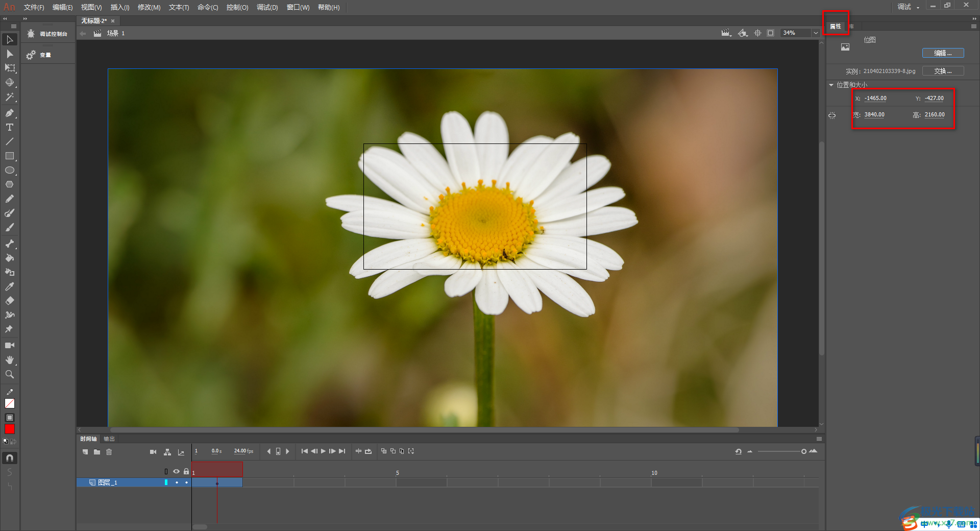Image resolution: width=980 pixels, height=531 pixels.
Task: Select the Eraser tool
Action: click(10, 301)
